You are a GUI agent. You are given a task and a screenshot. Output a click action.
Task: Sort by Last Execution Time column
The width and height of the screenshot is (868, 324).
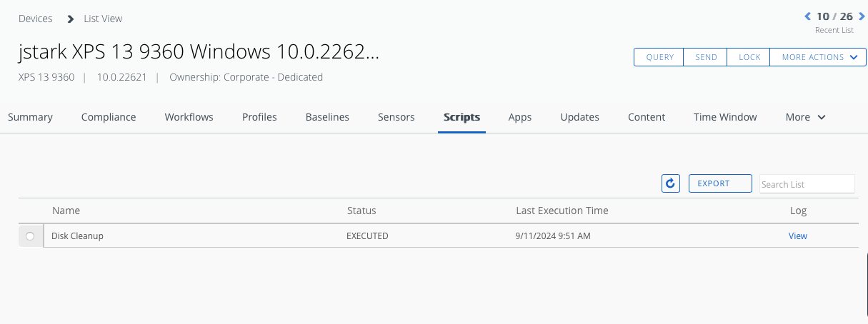562,211
